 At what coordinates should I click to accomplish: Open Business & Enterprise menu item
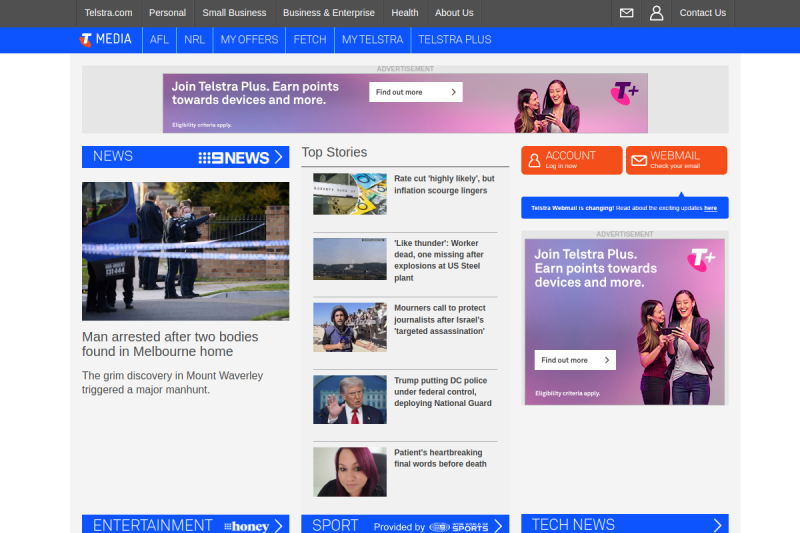click(329, 13)
